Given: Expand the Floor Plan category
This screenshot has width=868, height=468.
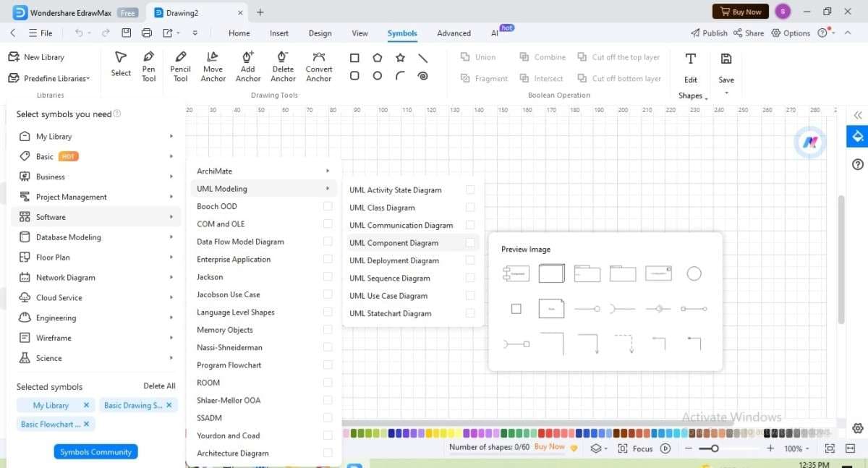Looking at the screenshot, I should tap(95, 258).
